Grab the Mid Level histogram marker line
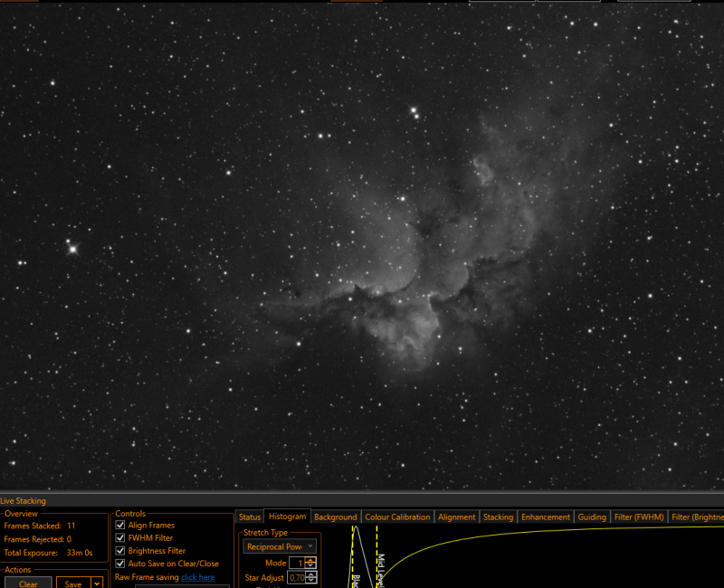Screen dimensions: 724x588 (376, 556)
